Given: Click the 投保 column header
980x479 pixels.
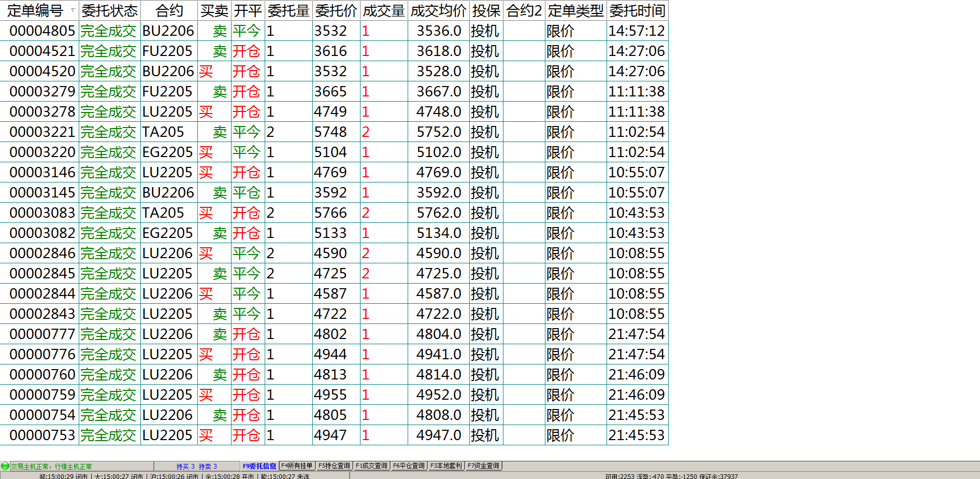Looking at the screenshot, I should click(486, 10).
